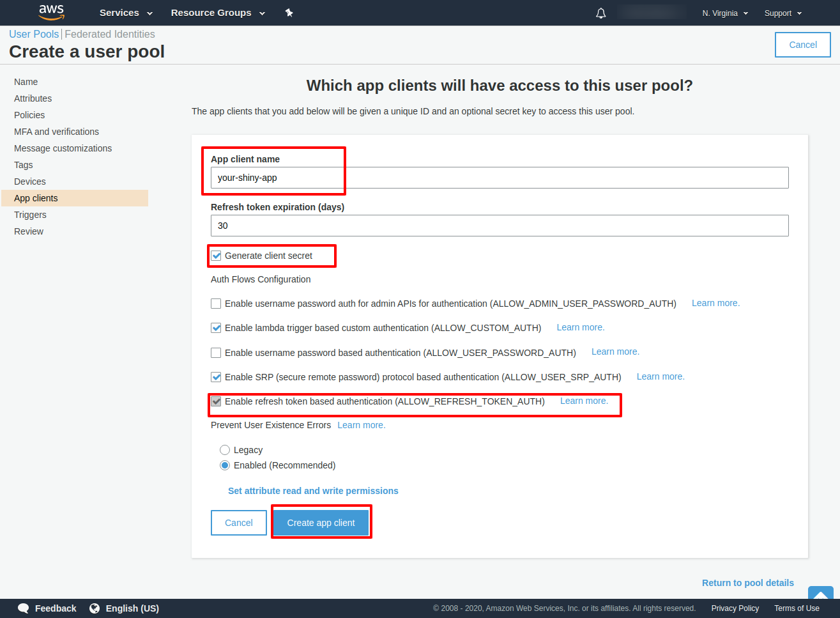Open the N. Virginia region selector

pyautogui.click(x=724, y=13)
